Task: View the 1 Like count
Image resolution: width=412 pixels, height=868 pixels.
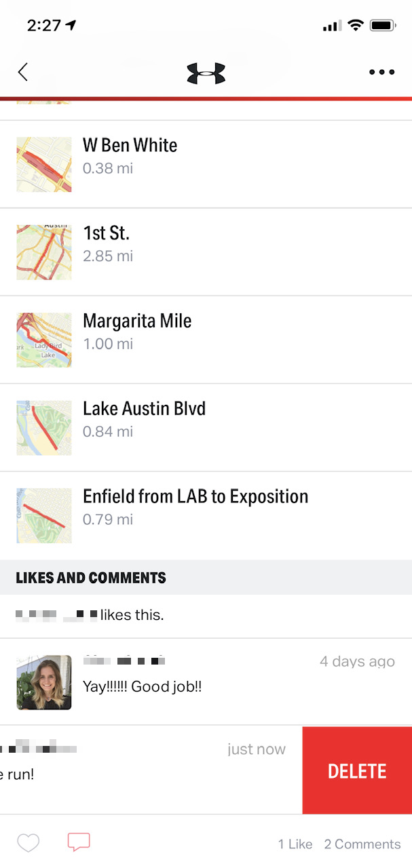Action: click(295, 844)
